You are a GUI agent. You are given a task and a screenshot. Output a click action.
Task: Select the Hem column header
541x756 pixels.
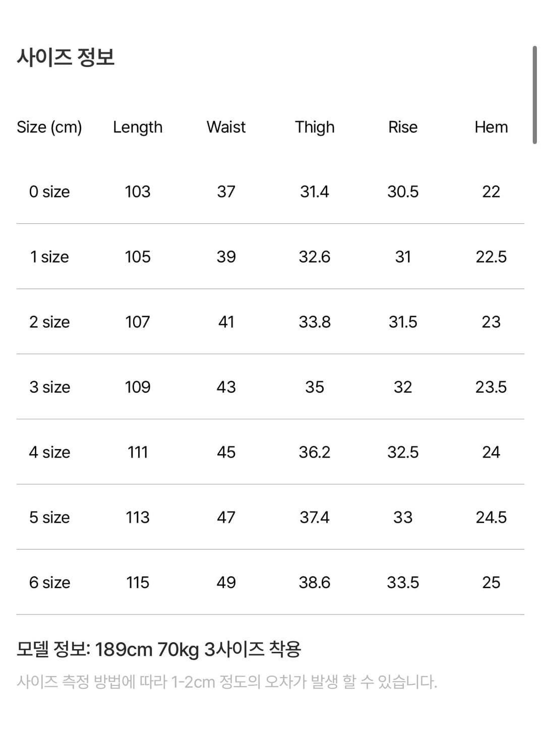pyautogui.click(x=491, y=127)
